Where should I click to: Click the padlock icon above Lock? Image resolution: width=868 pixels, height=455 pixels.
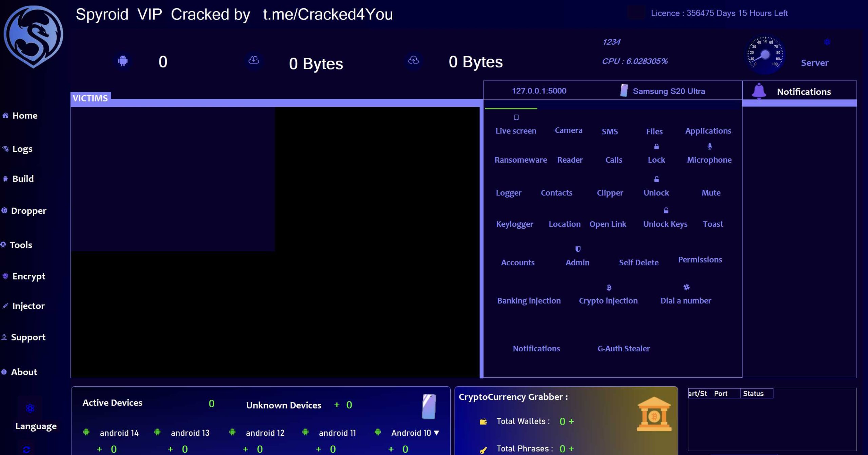656,146
